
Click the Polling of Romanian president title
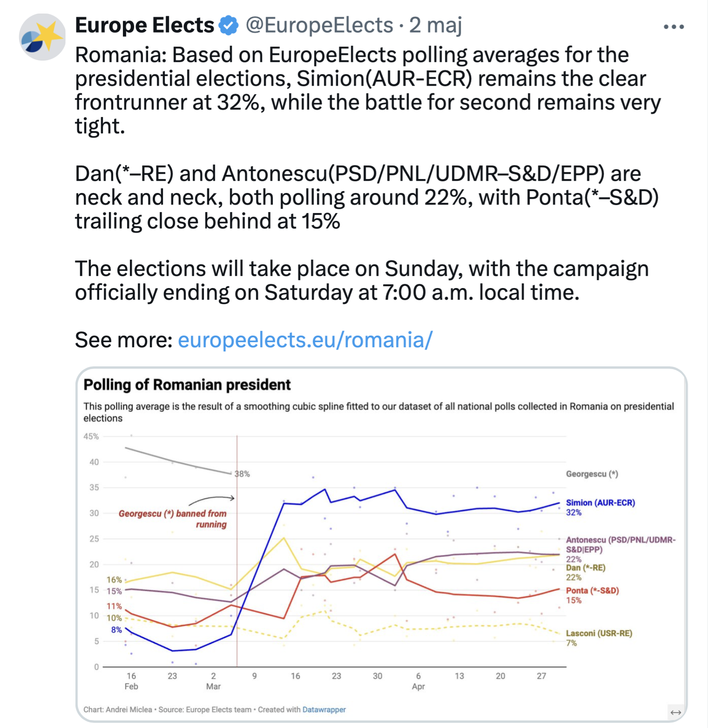click(x=187, y=385)
